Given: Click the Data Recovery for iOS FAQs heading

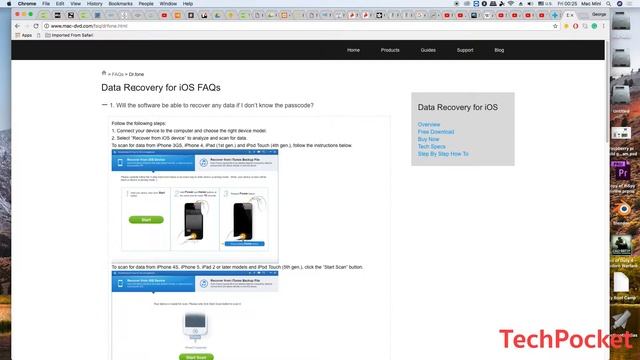Looking at the screenshot, I should click(161, 88).
